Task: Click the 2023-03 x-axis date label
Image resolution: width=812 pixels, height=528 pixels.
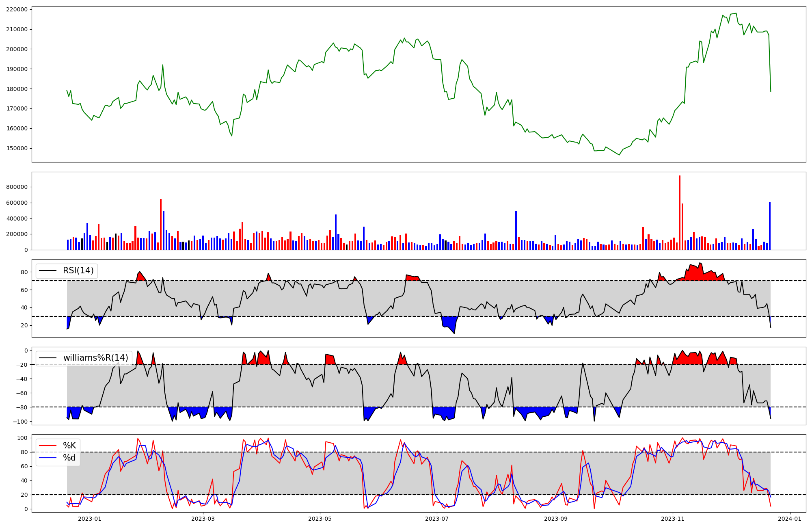Action: pyautogui.click(x=203, y=519)
